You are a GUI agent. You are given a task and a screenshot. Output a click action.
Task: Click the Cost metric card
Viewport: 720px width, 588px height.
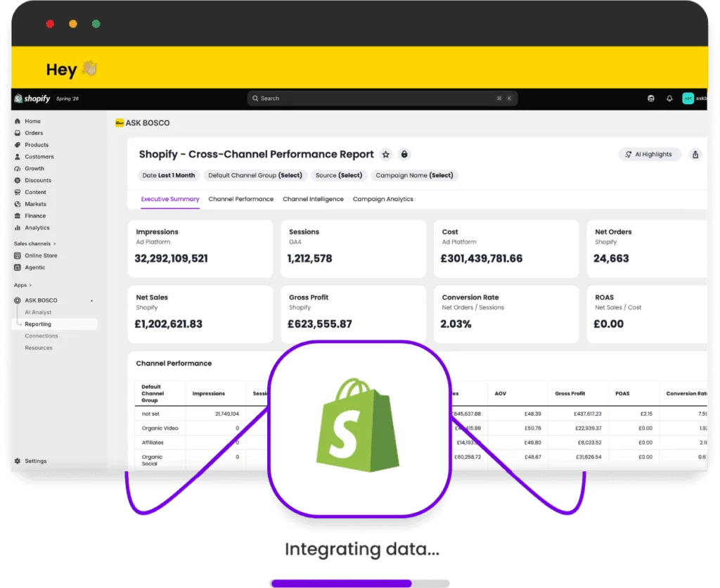tap(506, 248)
